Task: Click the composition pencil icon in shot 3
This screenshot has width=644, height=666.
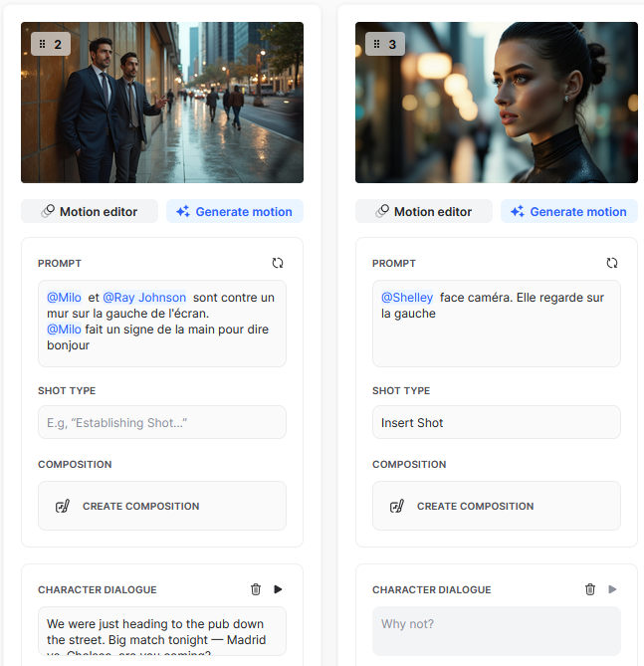Action: 397,506
